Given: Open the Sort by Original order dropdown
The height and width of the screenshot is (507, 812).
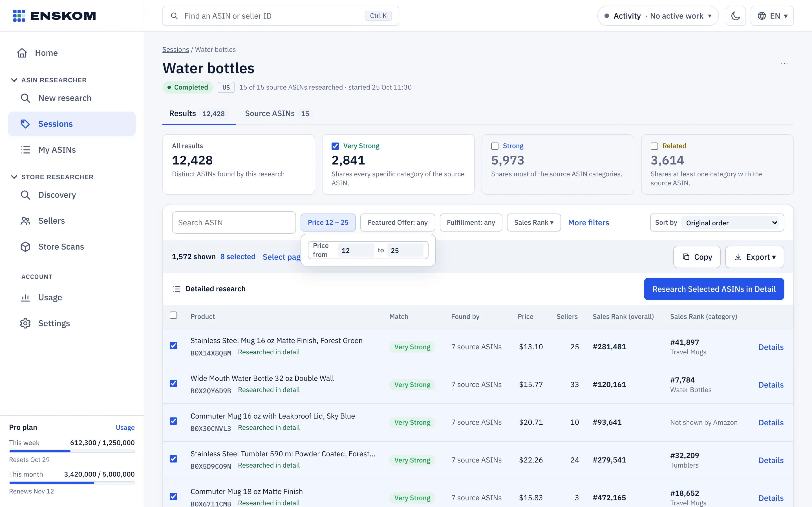Looking at the screenshot, I should point(731,223).
